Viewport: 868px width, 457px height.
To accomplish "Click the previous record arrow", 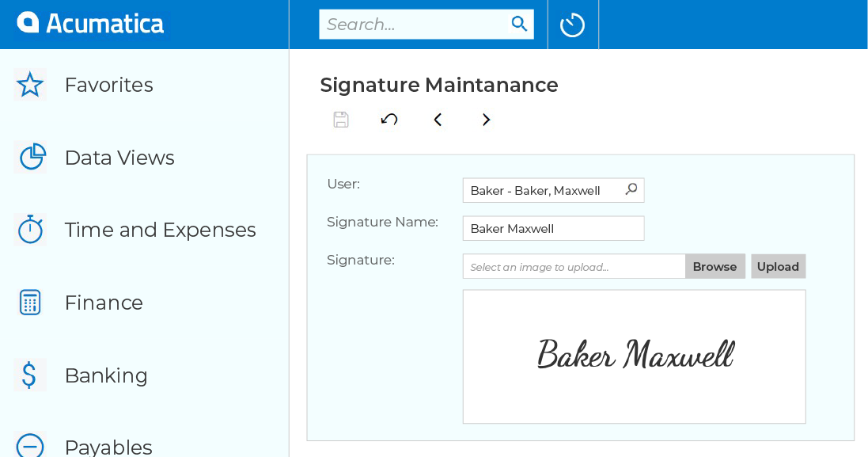I will click(x=438, y=119).
